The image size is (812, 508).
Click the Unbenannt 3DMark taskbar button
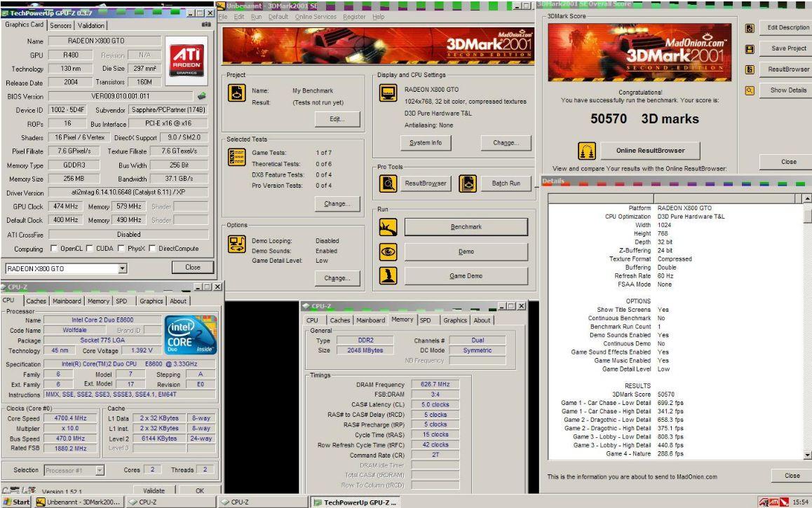coord(79,502)
